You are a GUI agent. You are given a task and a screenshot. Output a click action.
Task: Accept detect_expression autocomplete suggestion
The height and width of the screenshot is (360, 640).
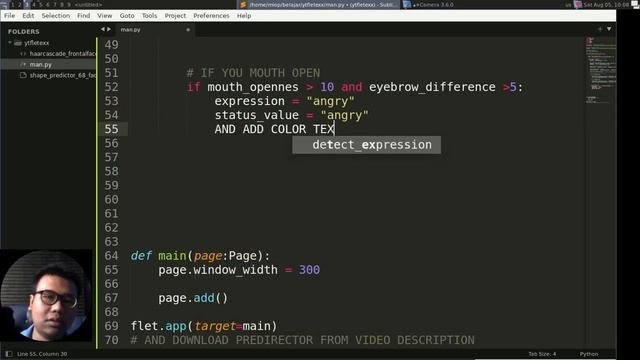(367, 145)
